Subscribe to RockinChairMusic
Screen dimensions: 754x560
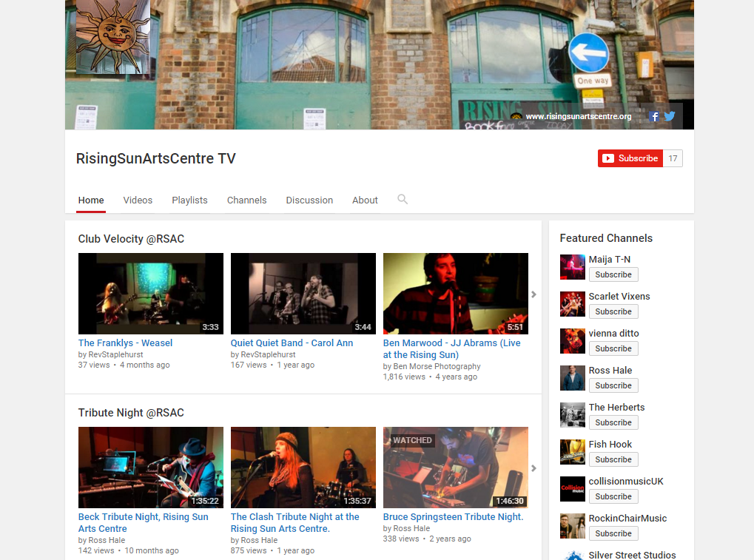[613, 533]
